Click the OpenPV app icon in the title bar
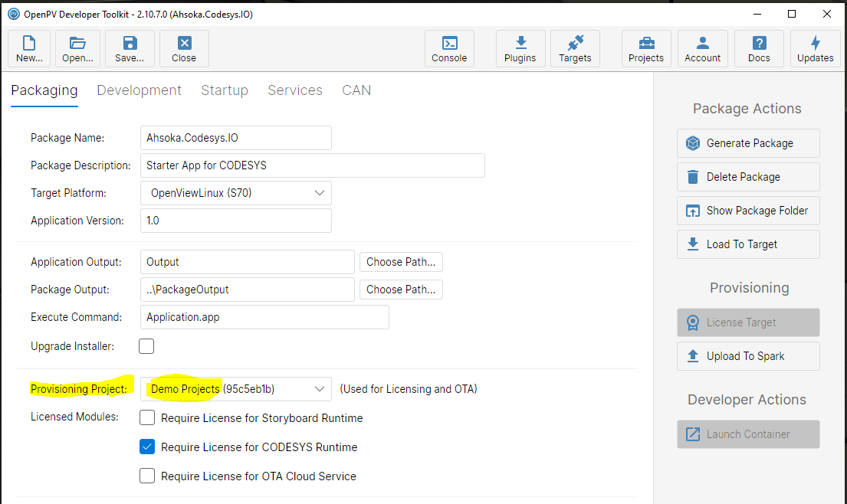 pyautogui.click(x=14, y=14)
